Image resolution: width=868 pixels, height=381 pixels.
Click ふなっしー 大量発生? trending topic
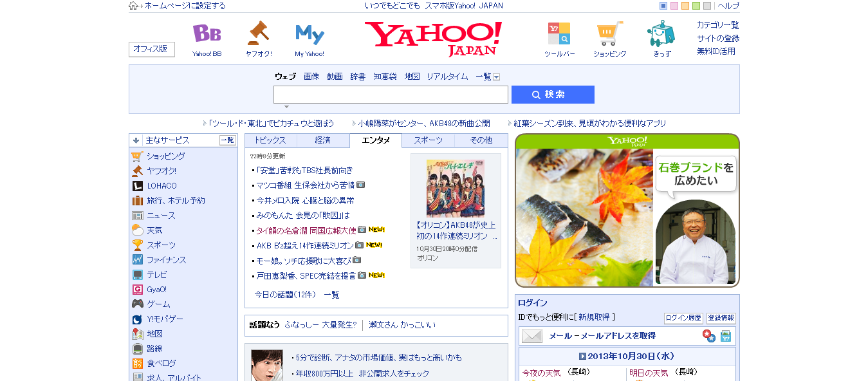tap(320, 325)
